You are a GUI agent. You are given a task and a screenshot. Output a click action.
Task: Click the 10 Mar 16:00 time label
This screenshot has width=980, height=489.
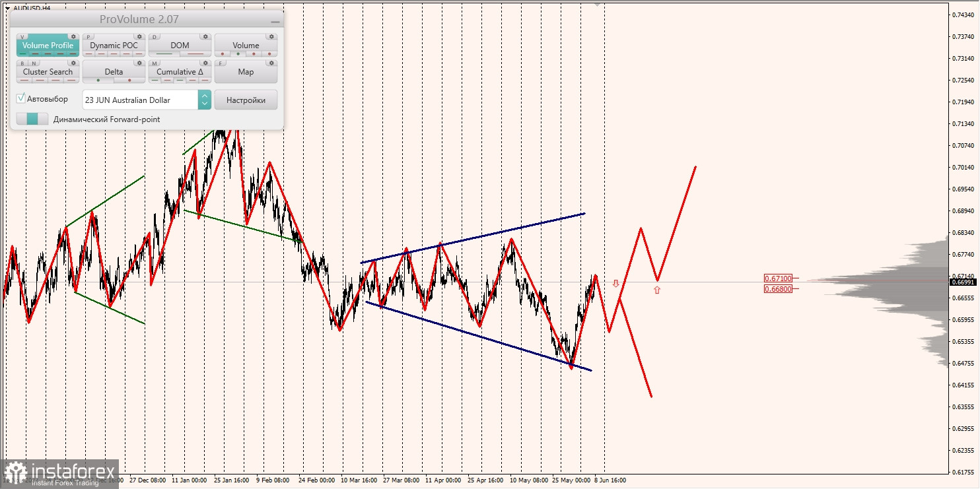(x=359, y=480)
